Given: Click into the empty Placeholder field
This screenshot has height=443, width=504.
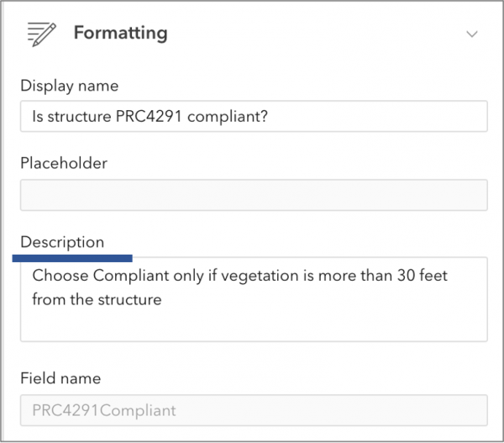Looking at the screenshot, I should pyautogui.click(x=254, y=195).
